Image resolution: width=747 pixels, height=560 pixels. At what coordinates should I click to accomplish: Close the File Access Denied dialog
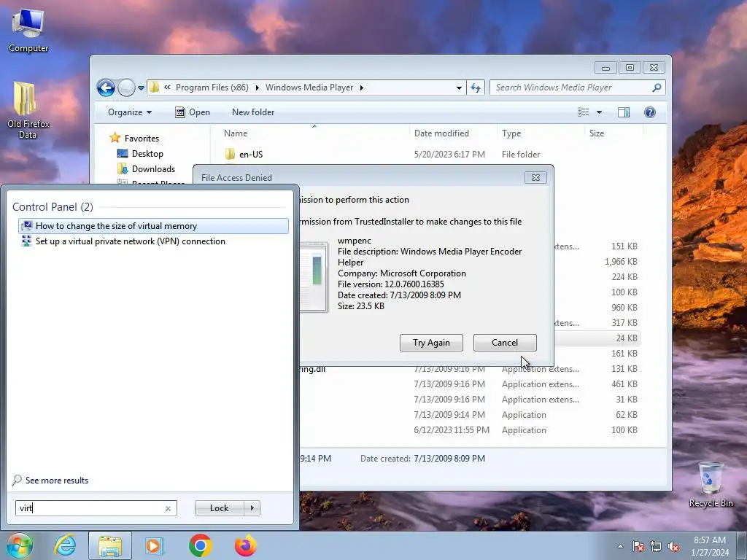pyautogui.click(x=535, y=178)
